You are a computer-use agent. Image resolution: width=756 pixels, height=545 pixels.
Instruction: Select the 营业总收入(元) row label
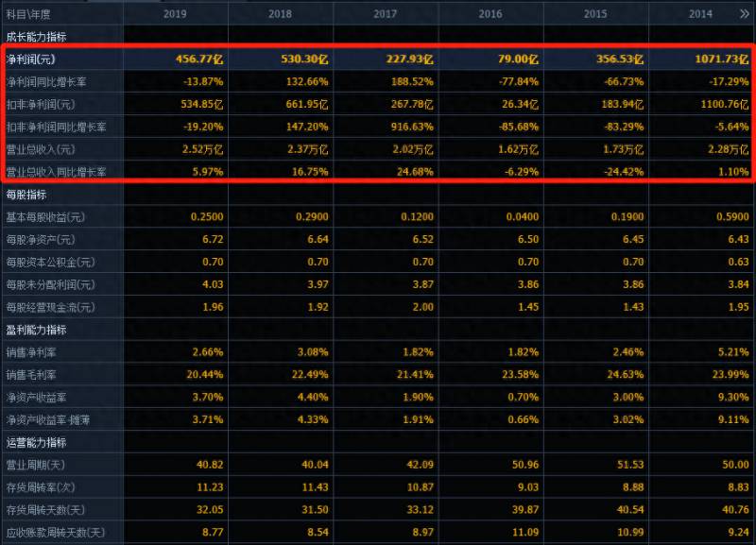[41, 149]
